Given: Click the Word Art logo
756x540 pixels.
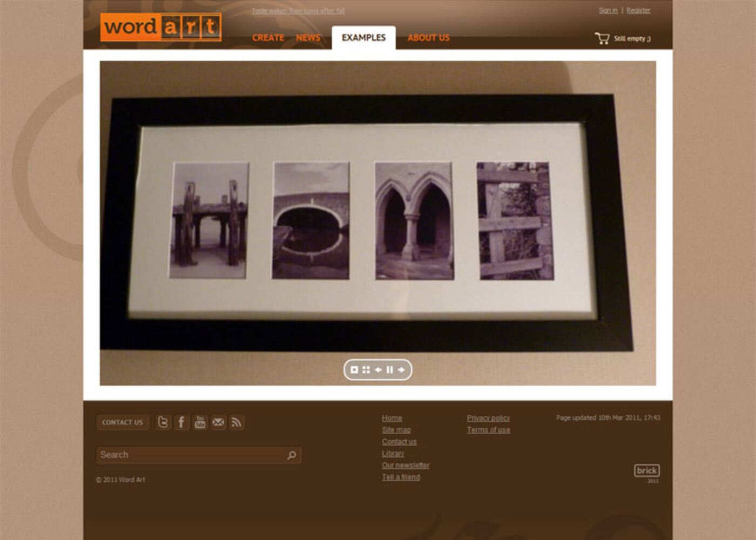Looking at the screenshot, I should click(160, 27).
